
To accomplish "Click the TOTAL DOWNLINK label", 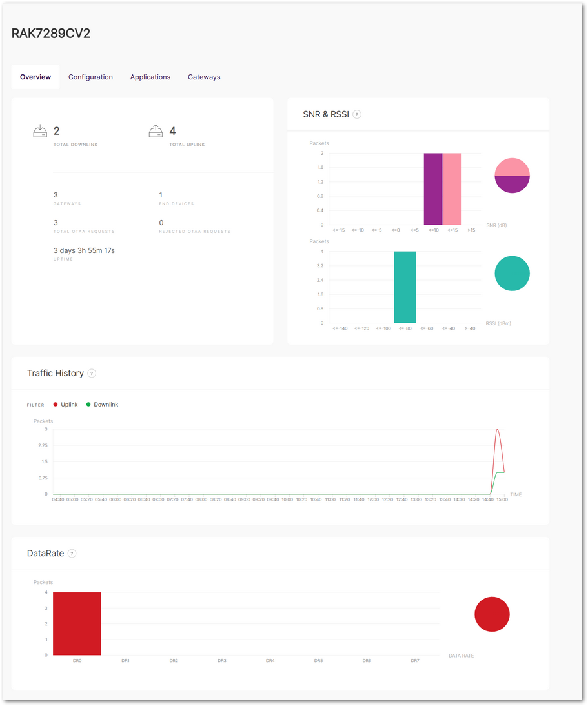I will (x=76, y=145).
